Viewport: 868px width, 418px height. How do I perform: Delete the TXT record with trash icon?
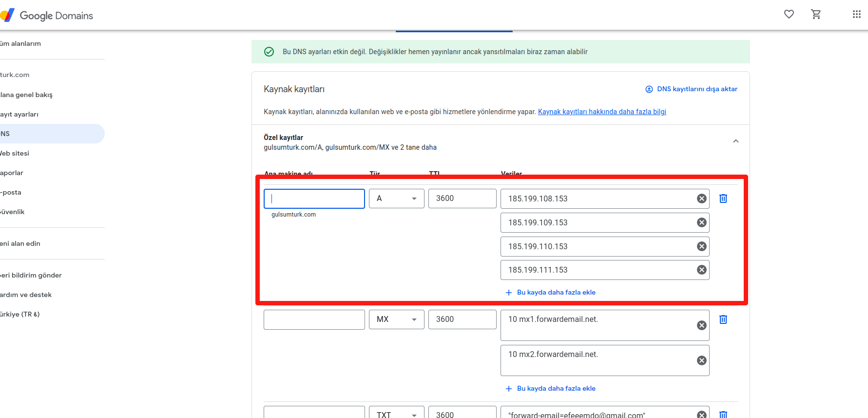pos(723,414)
